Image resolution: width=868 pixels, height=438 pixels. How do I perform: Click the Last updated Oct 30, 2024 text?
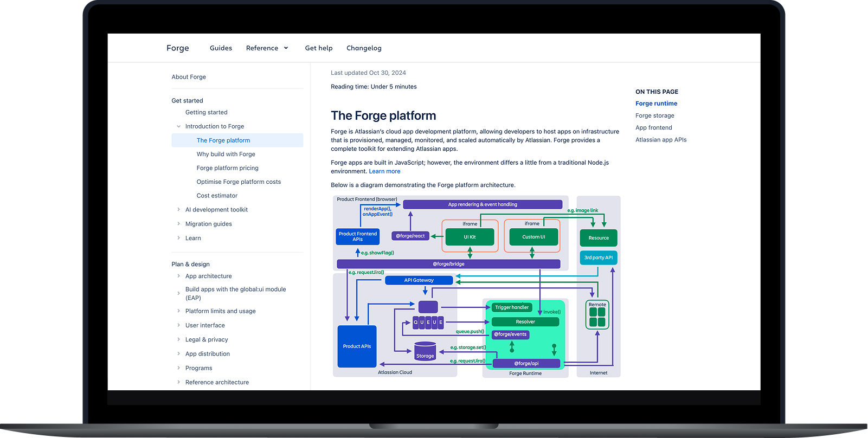368,73
